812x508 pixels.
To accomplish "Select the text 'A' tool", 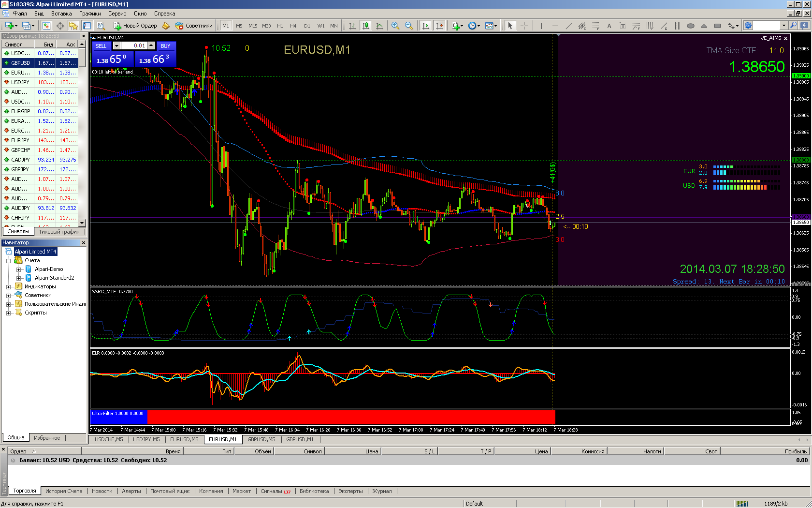I will click(x=609, y=26).
